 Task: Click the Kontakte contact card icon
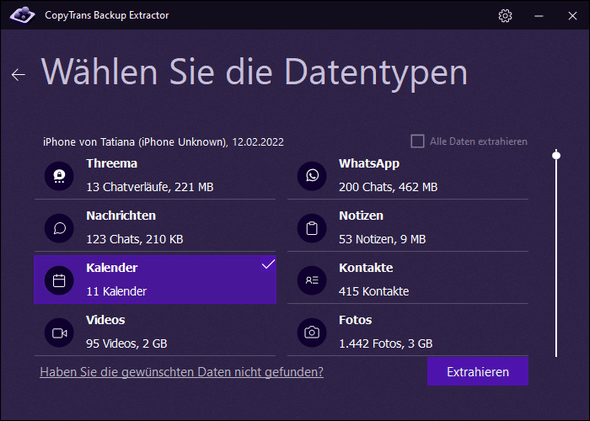[x=312, y=280]
